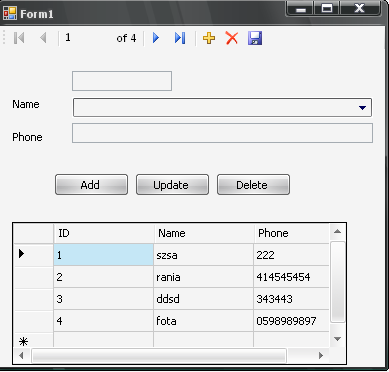The width and height of the screenshot is (389, 372).
Task: Open the Name combo box dropdown
Action: click(x=362, y=107)
